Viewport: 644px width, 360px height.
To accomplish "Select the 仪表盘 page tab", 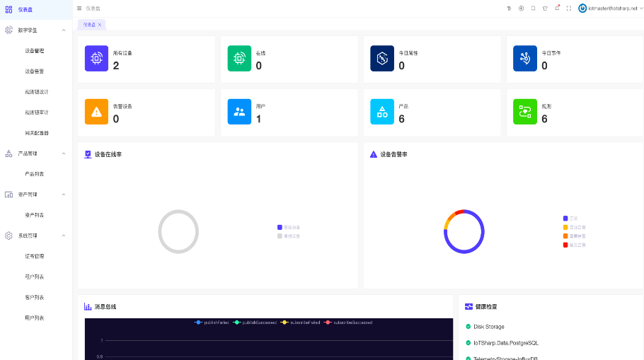I will 90,25.
